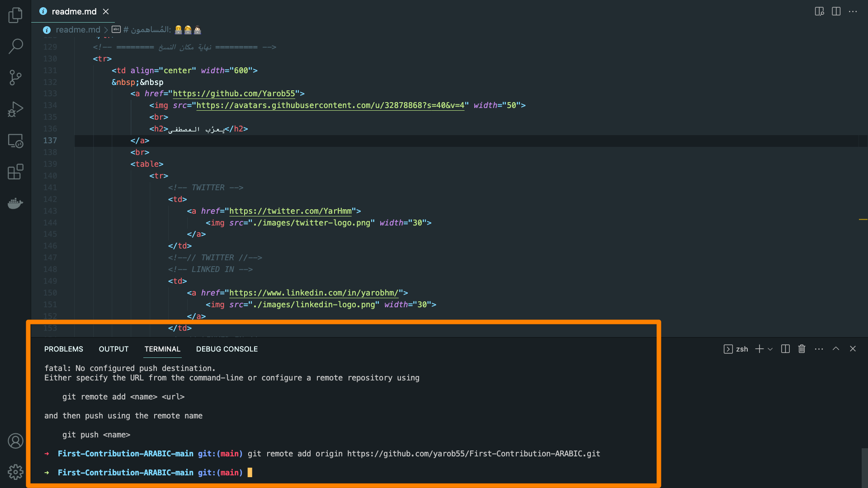Open Run and Debug view
The height and width of the screenshot is (488, 868).
(x=15, y=109)
